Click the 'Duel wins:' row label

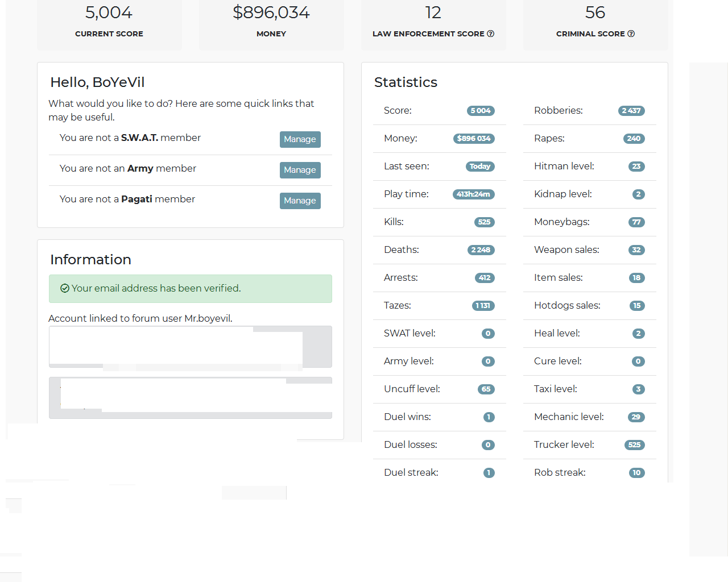click(407, 417)
